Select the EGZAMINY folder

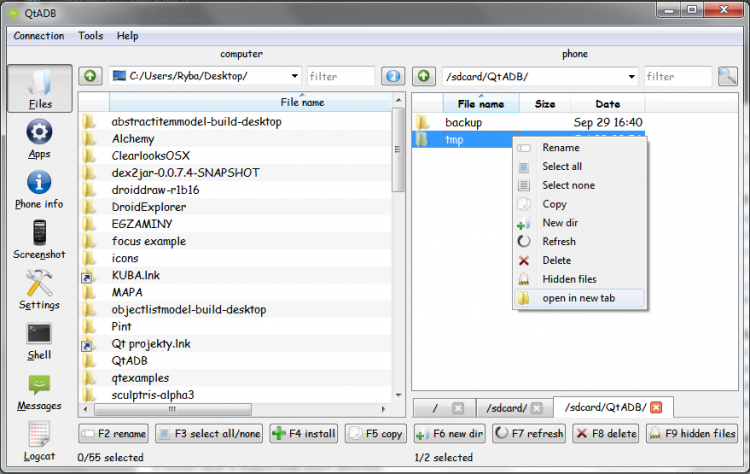click(x=142, y=224)
